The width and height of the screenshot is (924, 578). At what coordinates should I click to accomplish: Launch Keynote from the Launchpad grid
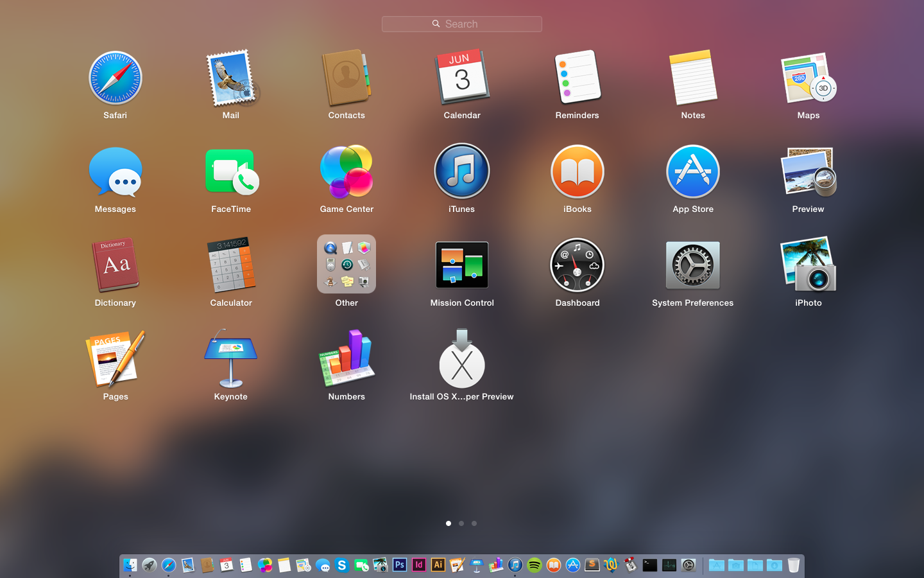[x=231, y=359]
